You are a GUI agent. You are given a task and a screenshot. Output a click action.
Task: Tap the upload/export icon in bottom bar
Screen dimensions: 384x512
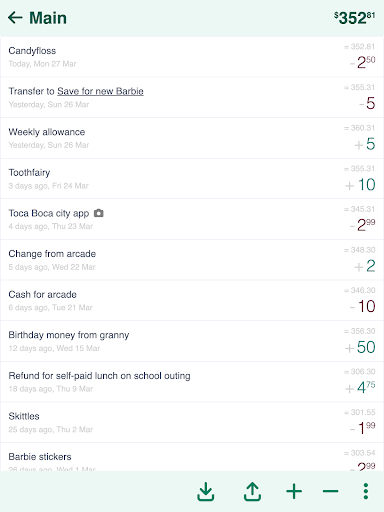click(252, 492)
